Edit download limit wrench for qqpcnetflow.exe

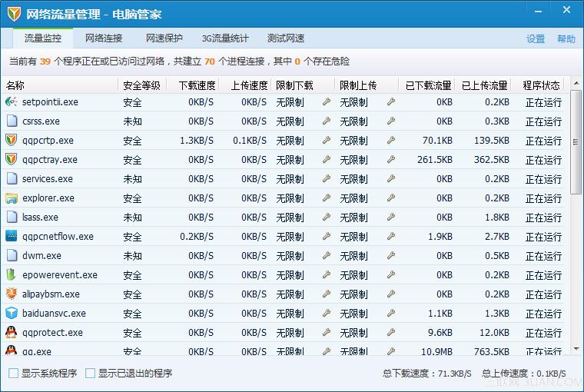click(327, 236)
